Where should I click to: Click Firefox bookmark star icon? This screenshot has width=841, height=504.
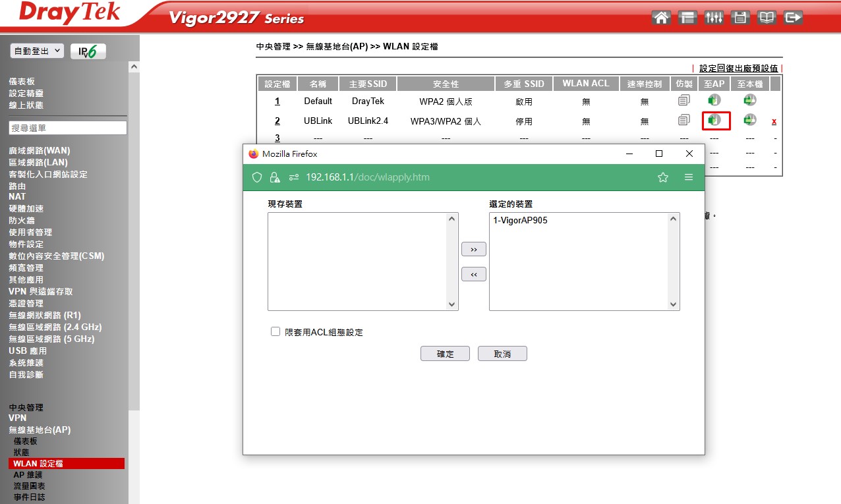tap(663, 177)
